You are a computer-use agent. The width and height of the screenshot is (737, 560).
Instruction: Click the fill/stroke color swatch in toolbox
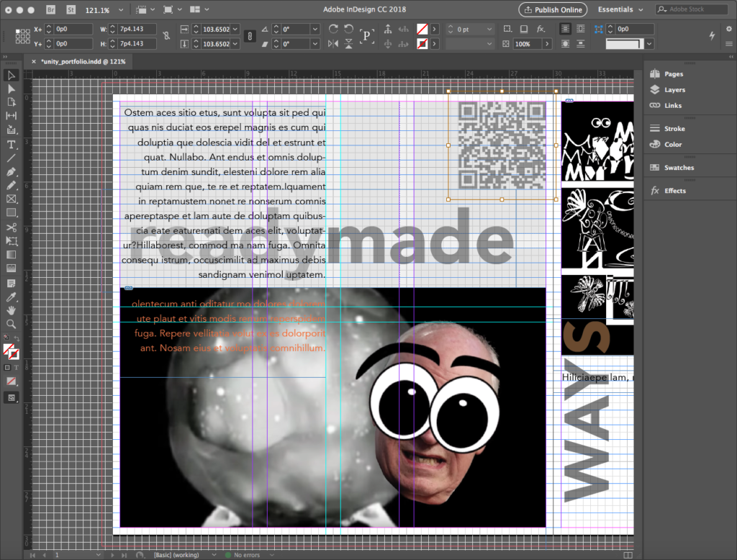10,351
